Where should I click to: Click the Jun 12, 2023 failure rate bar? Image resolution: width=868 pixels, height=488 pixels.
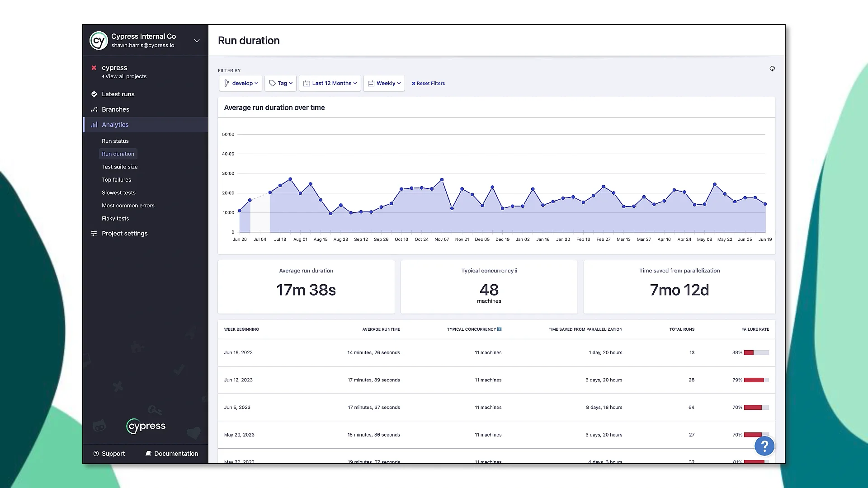point(756,380)
